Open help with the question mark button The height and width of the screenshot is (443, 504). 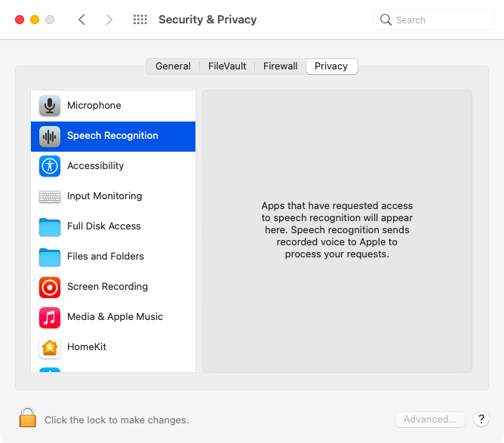[481, 420]
